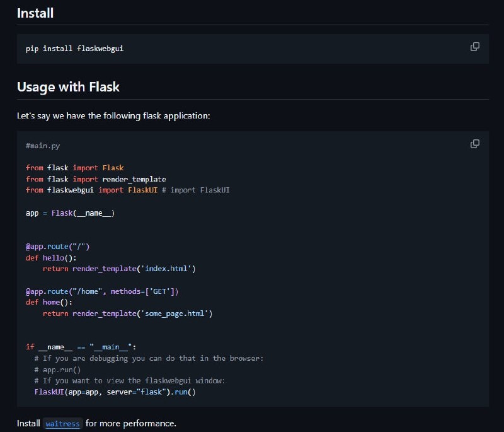Click the '@app.route("/home"' decorator line
This screenshot has width=504, height=432.
point(102,291)
